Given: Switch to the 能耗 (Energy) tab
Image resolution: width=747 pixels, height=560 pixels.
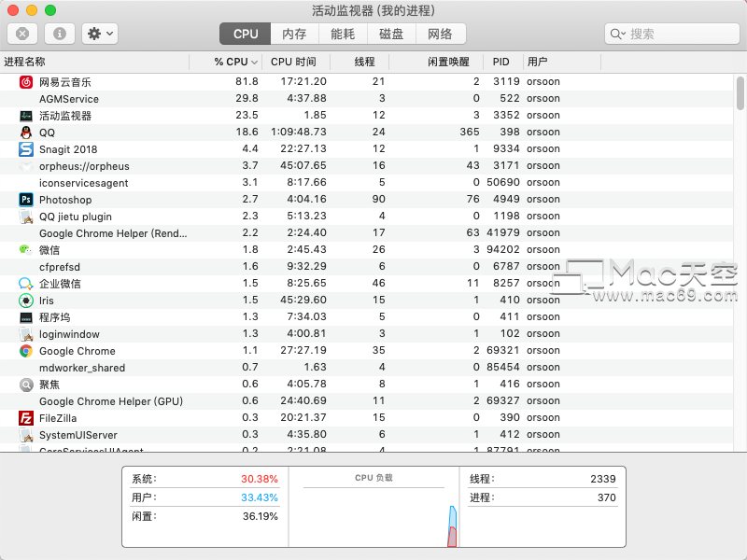Looking at the screenshot, I should pos(343,34).
